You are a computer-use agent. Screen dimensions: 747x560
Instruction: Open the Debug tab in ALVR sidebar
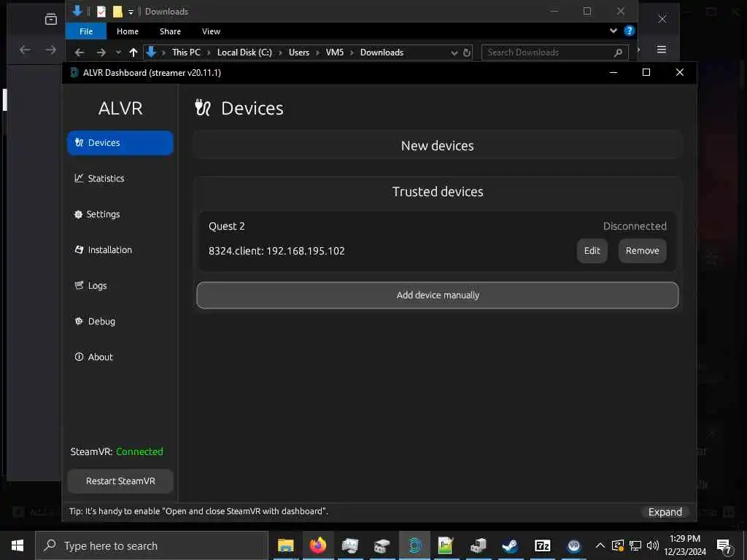[120, 322]
